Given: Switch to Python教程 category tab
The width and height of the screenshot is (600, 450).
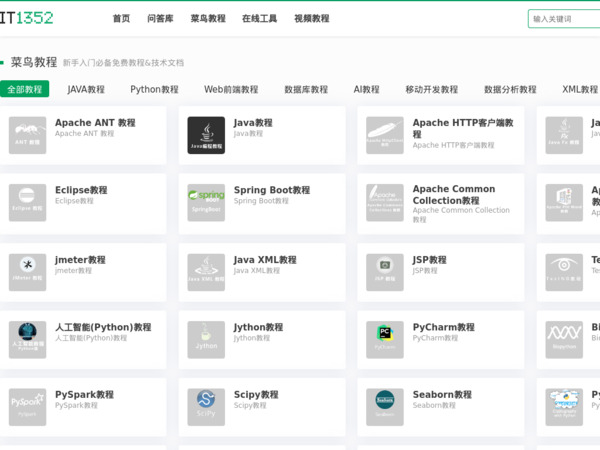Looking at the screenshot, I should 155,90.
